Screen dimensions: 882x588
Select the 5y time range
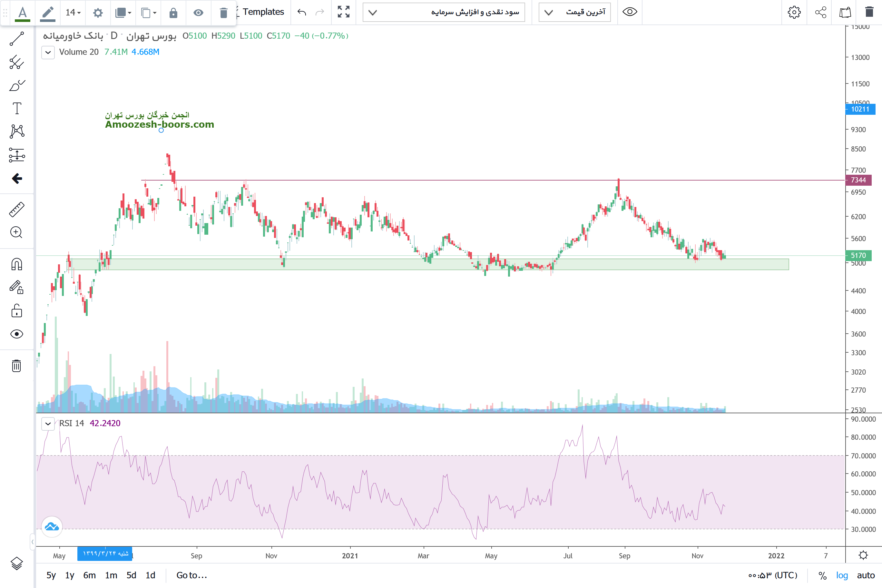click(x=51, y=575)
